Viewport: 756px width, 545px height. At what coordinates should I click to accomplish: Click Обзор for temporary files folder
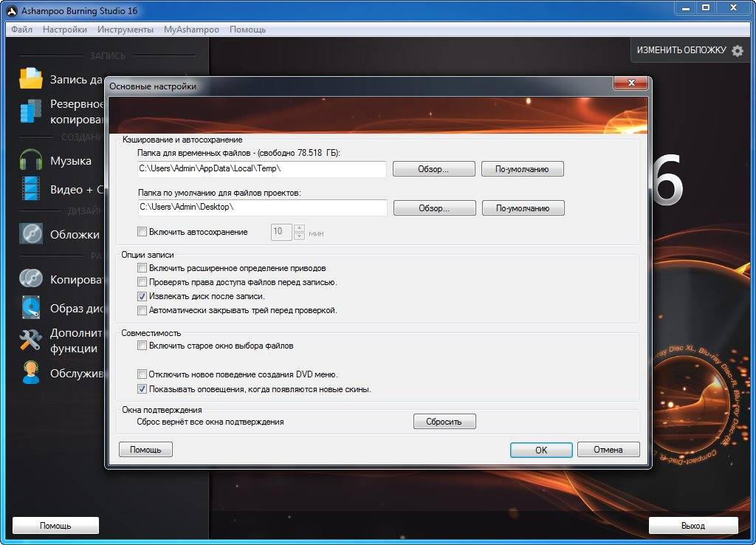(x=433, y=169)
